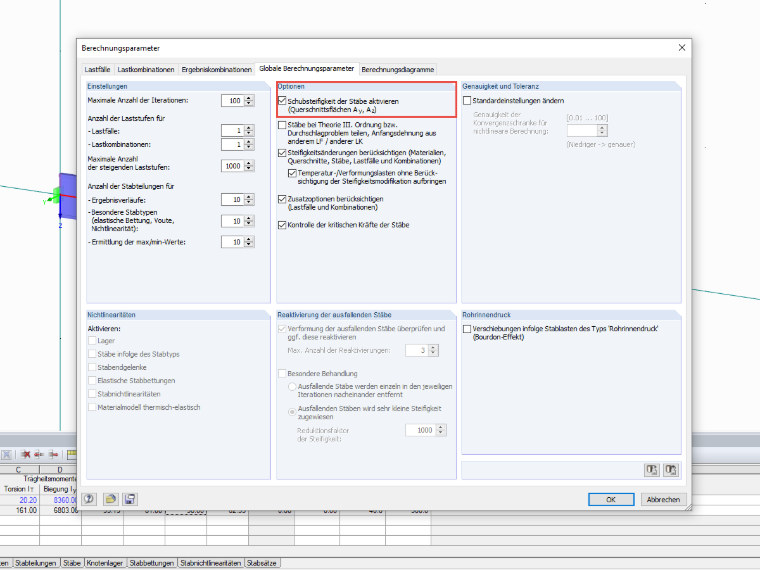Select Ausfallende Stäbe einzeln entfernt radio option
760x570 pixels.
point(292,386)
